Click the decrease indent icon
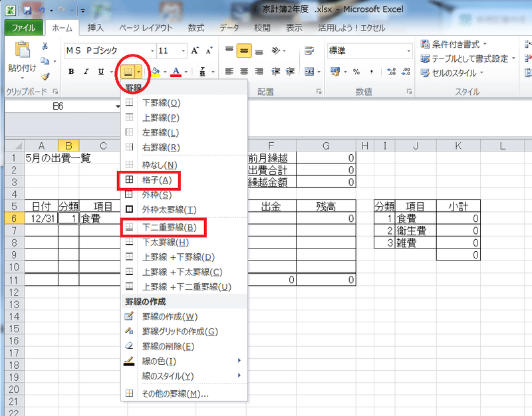 (x=275, y=72)
